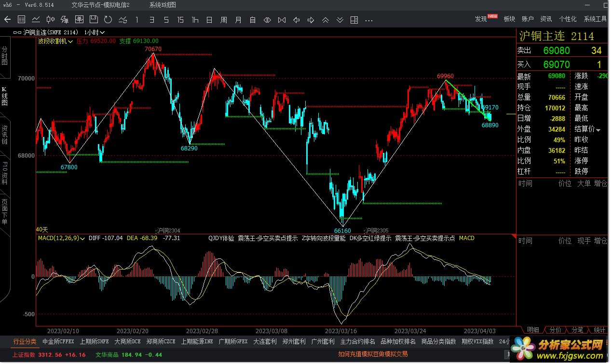Expand the 结算价 dropdown arrow
This screenshot has height=364, width=611.
(x=598, y=130)
